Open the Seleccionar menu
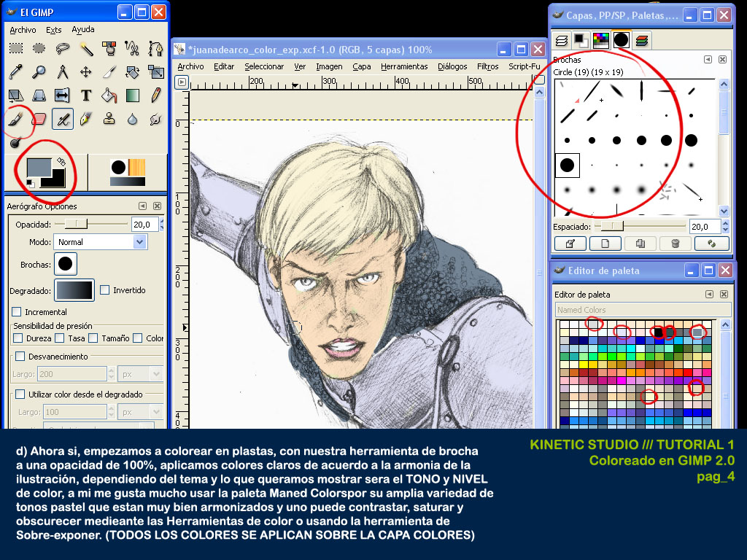 264,66
